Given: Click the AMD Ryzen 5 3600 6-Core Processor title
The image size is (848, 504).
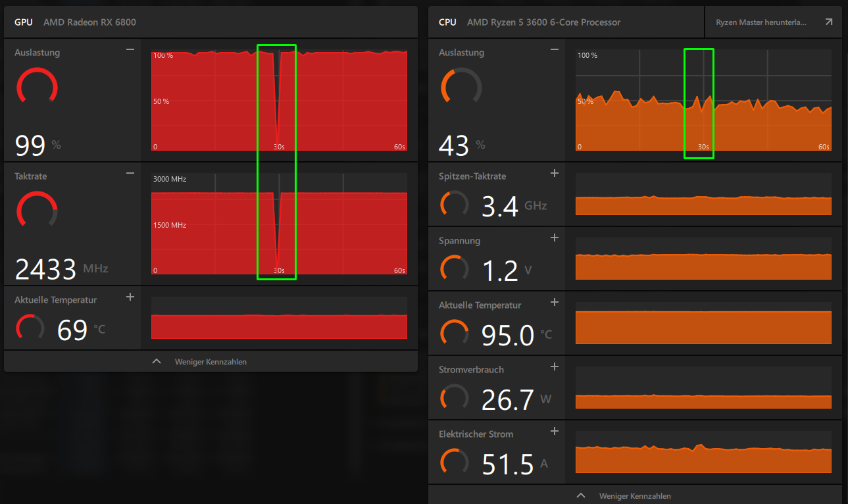Looking at the screenshot, I should click(x=543, y=22).
